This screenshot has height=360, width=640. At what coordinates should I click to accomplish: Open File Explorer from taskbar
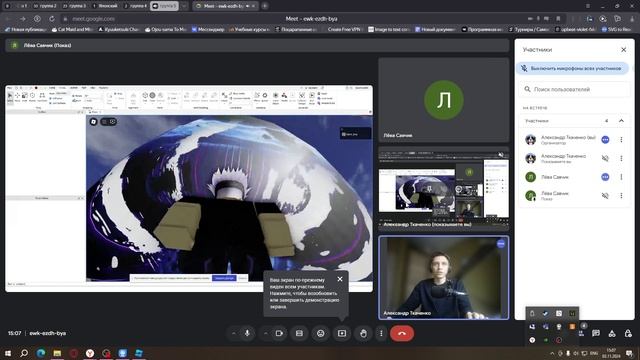(57, 353)
